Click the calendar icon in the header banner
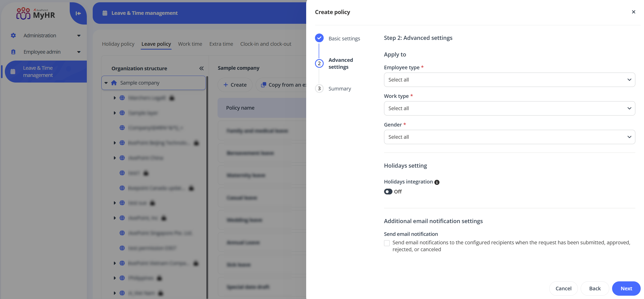 (x=104, y=13)
